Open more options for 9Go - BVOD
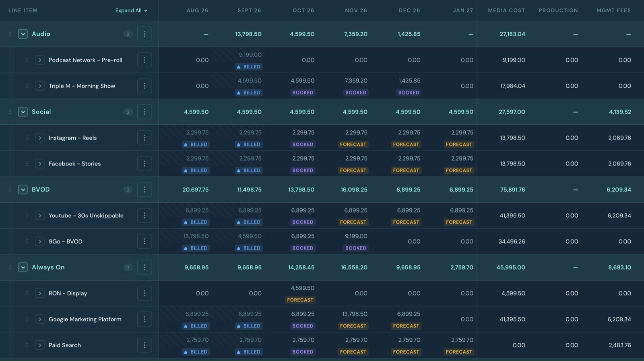Image resolution: width=644 pixels, height=361 pixels. 144,241
